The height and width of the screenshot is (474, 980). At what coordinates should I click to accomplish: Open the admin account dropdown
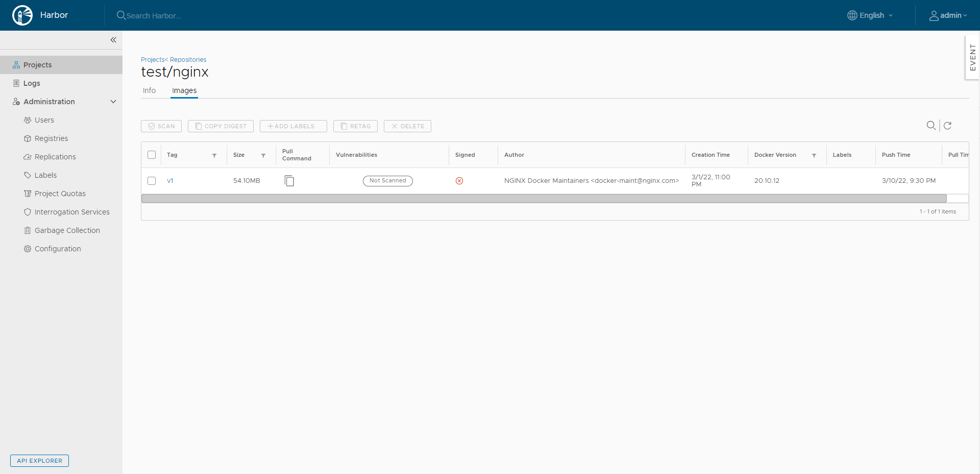tap(948, 15)
